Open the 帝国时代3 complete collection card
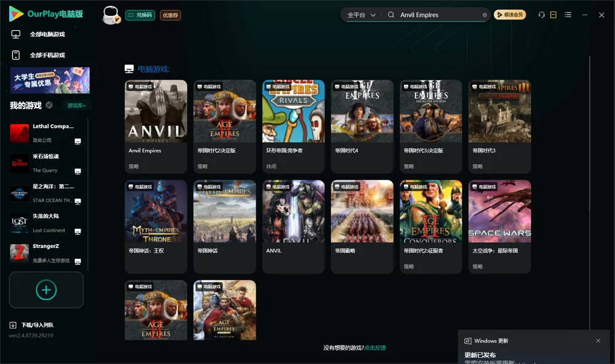615x364 pixels. click(499, 126)
